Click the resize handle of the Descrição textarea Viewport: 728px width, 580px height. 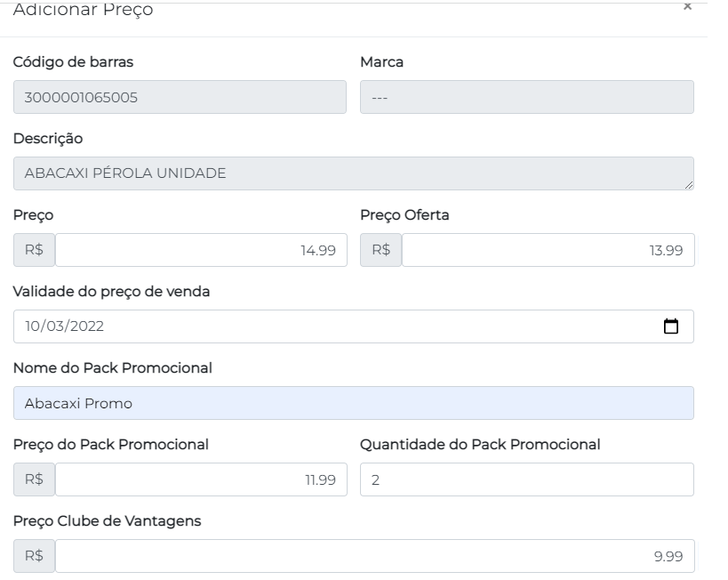point(689,185)
